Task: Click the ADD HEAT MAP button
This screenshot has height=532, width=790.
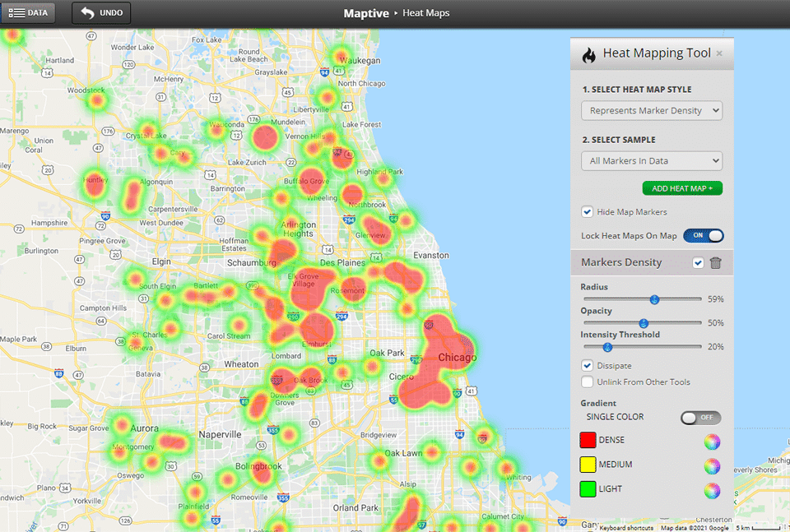Action: pos(682,187)
